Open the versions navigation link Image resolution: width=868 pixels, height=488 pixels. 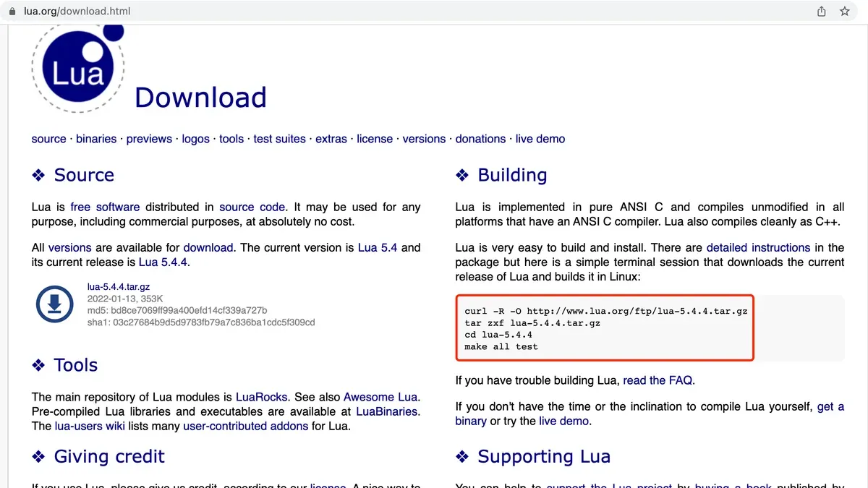[424, 139]
